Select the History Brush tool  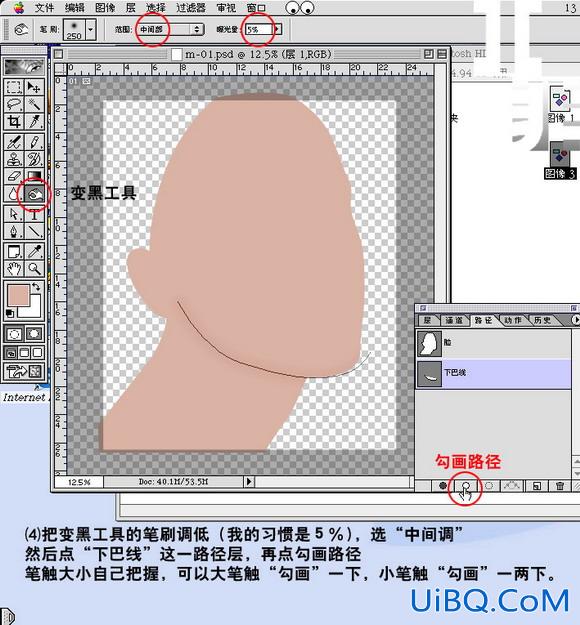[x=34, y=159]
